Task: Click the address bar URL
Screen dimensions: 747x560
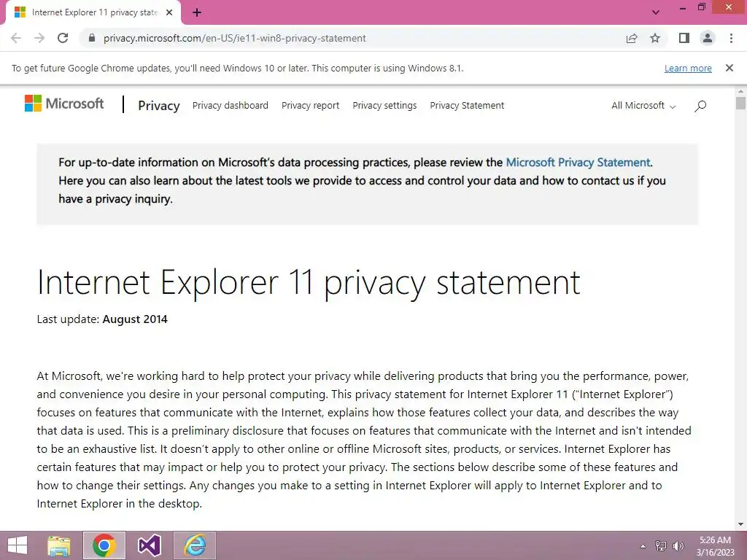Action: [x=235, y=38]
